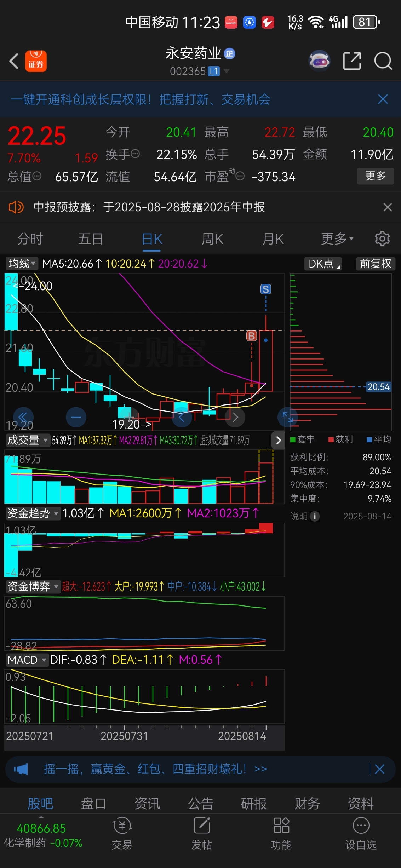Tap 总值 info circle icon
401x868 pixels.
[37, 176]
